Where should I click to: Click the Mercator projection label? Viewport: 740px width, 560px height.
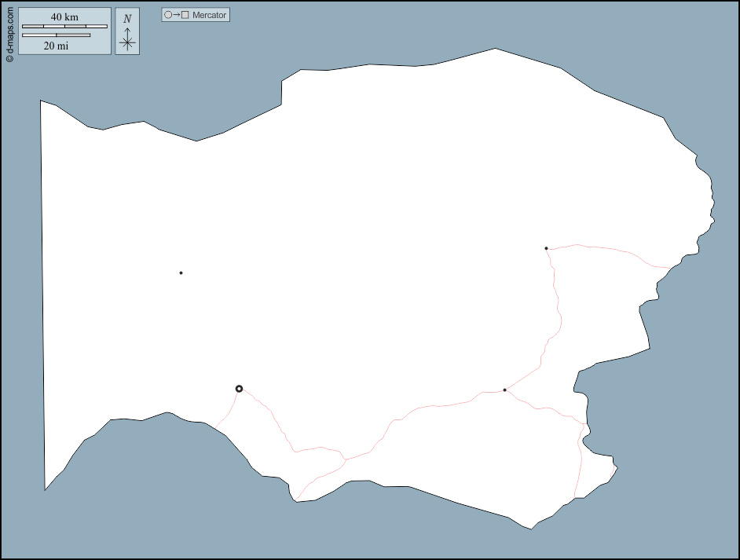tap(209, 15)
